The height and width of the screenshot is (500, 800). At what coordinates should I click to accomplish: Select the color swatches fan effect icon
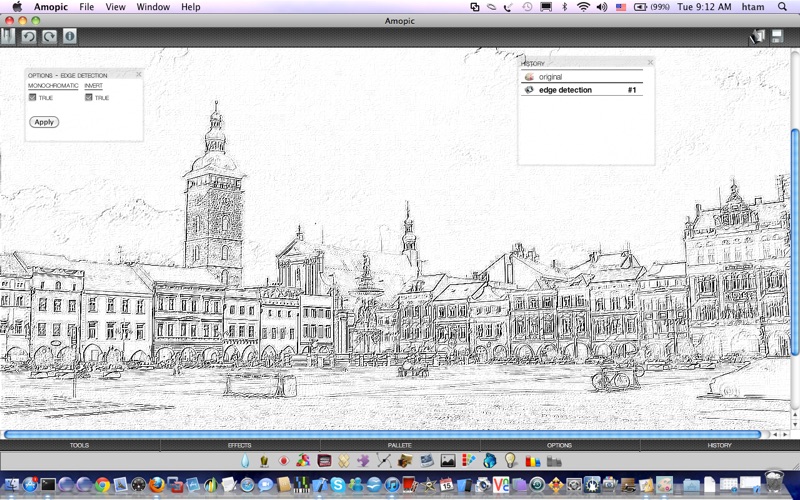tap(468, 461)
